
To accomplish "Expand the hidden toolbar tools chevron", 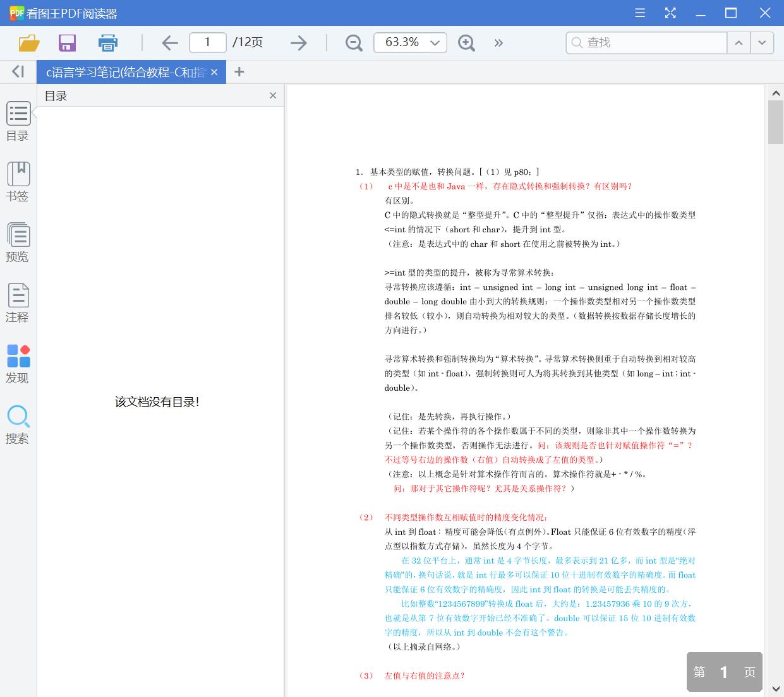I will click(498, 42).
